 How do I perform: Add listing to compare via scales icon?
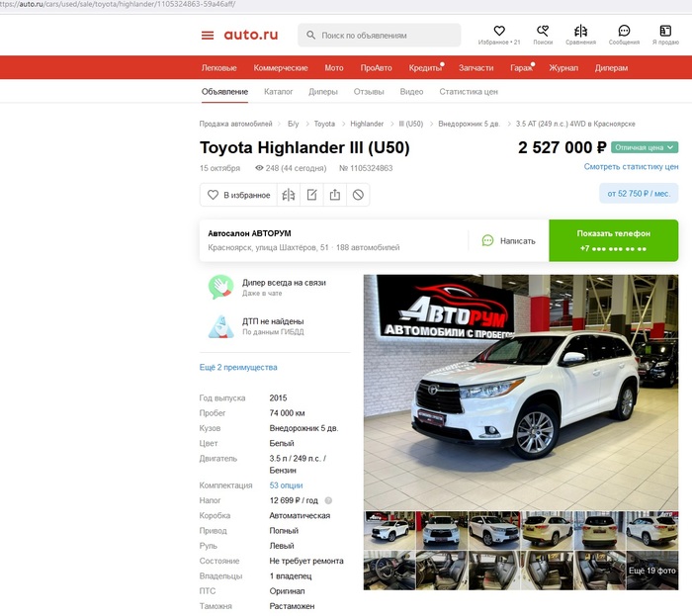coord(289,195)
